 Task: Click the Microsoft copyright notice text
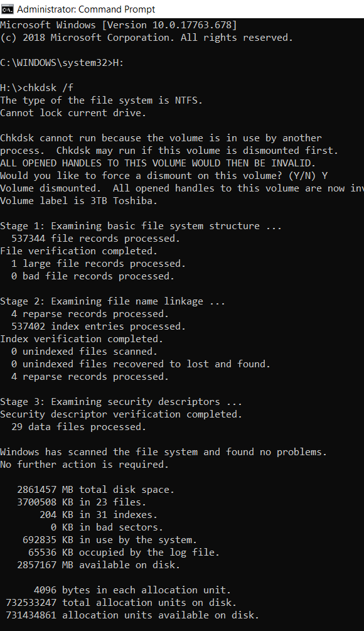[144, 37]
